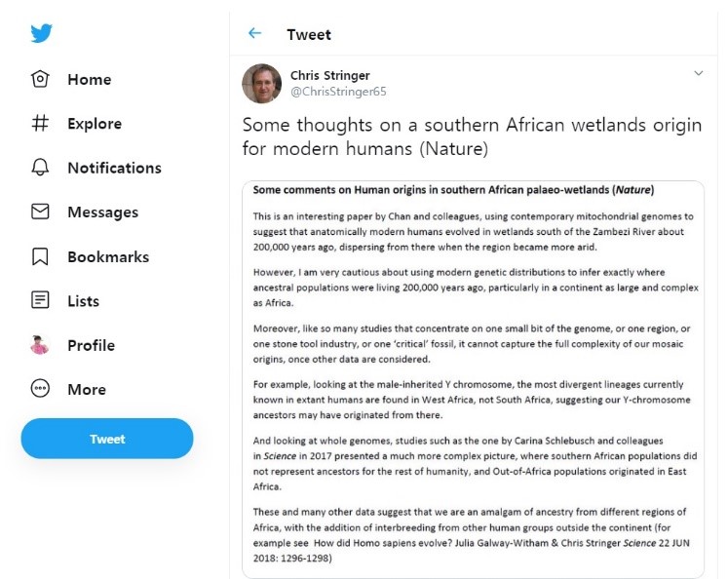728x579 pixels.
Task: Click the Messages envelope icon
Action: coord(40,212)
